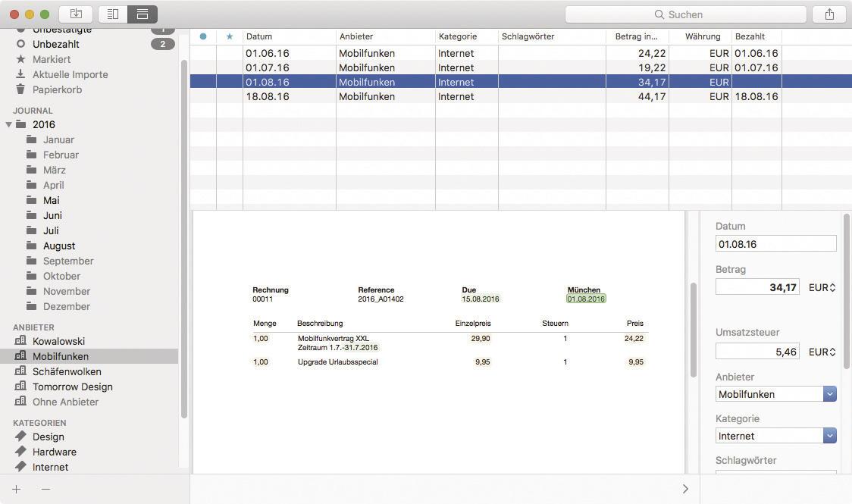This screenshot has height=504, width=852.
Task: Open the Papierkorb trash folder
Action: pyautogui.click(x=57, y=89)
